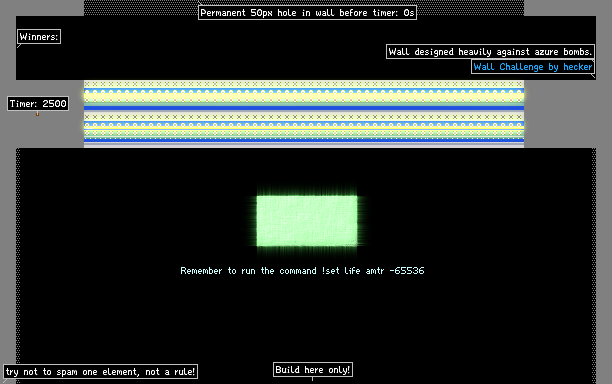Click the second x-pattern wall stripe
Image resolution: width=612 pixels, height=384 pixels.
click(x=304, y=117)
